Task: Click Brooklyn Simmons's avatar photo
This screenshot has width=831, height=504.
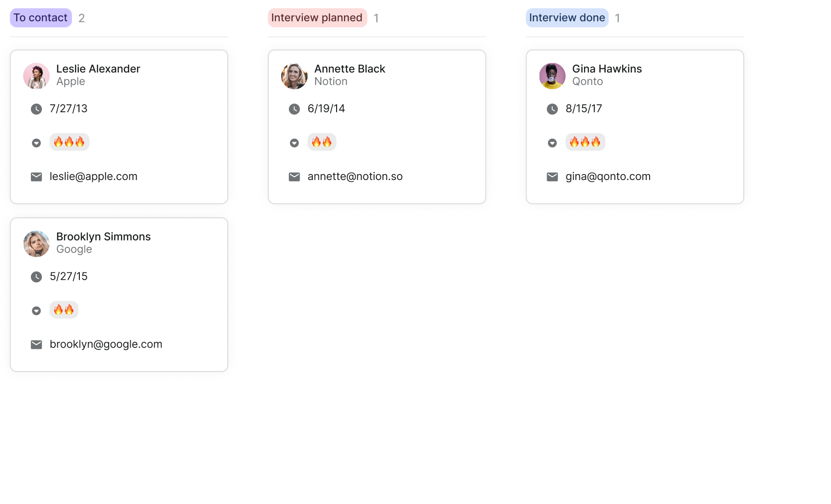Action: pyautogui.click(x=36, y=244)
